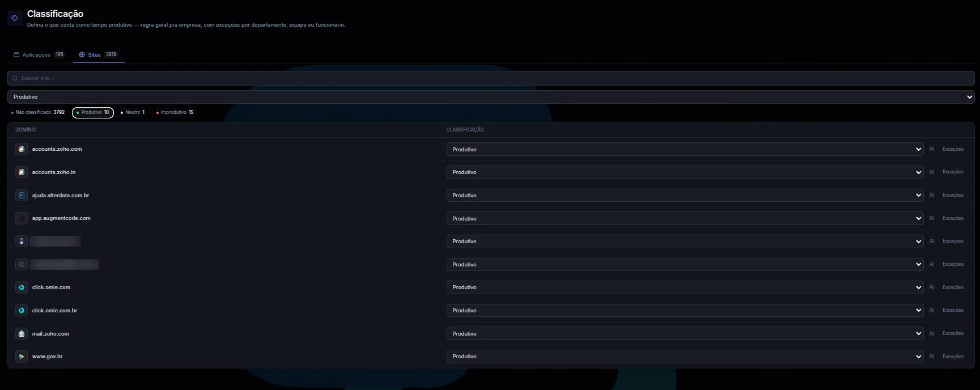Open Exceções for mail.zoho.com
Screen dimensions: 980x390
(x=953, y=333)
